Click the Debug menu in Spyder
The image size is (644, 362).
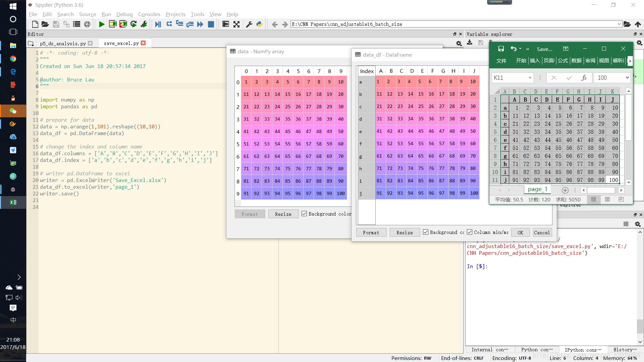point(123,14)
